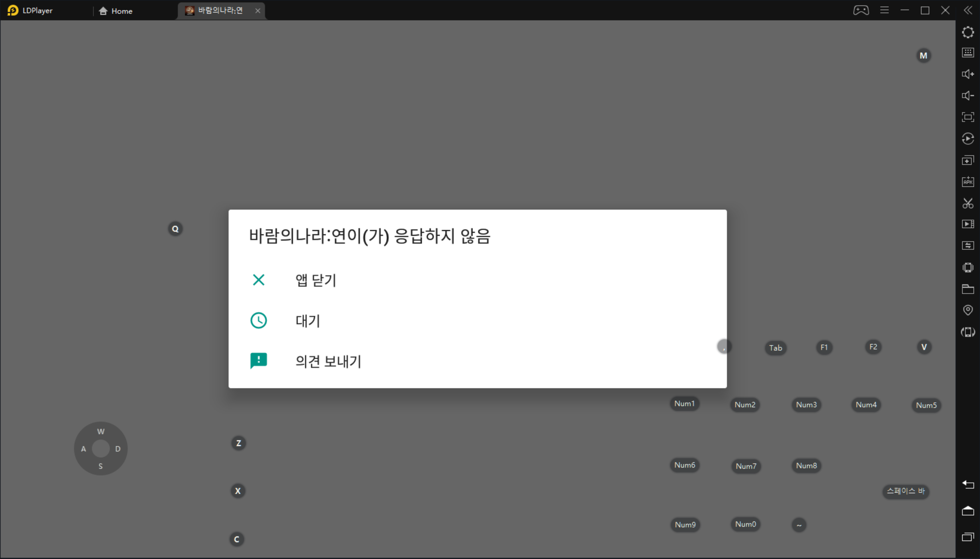Viewport: 980px width, 559px height.
Task: Click the F1 key overlay button
Action: tap(824, 348)
